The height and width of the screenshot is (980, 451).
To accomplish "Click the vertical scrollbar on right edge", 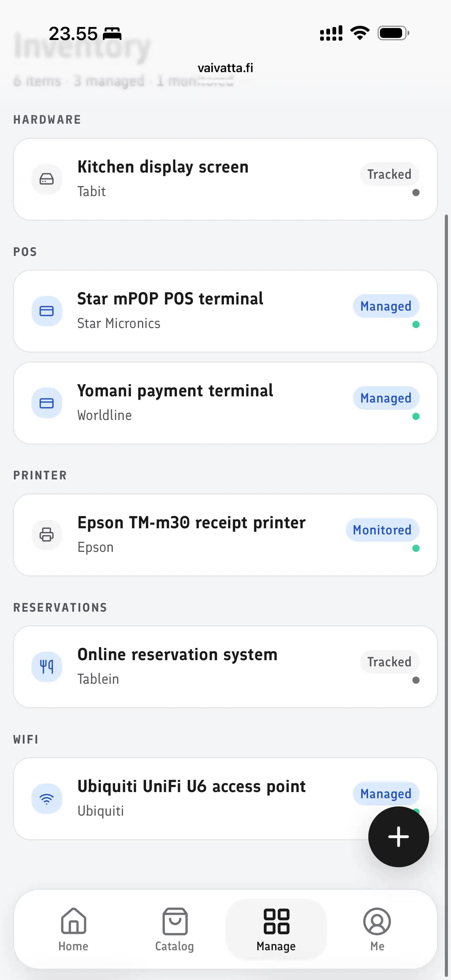I will [x=447, y=594].
